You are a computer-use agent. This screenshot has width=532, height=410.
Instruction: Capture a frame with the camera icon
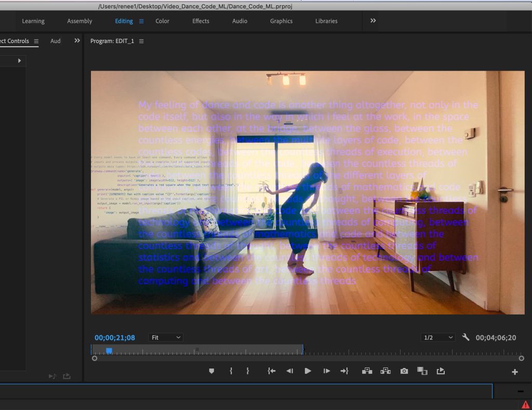point(404,371)
